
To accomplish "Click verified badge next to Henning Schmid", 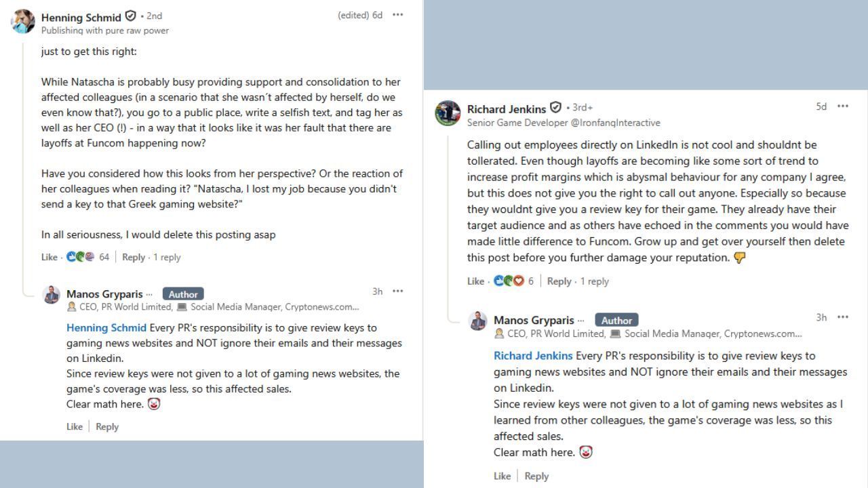I will 131,16.
